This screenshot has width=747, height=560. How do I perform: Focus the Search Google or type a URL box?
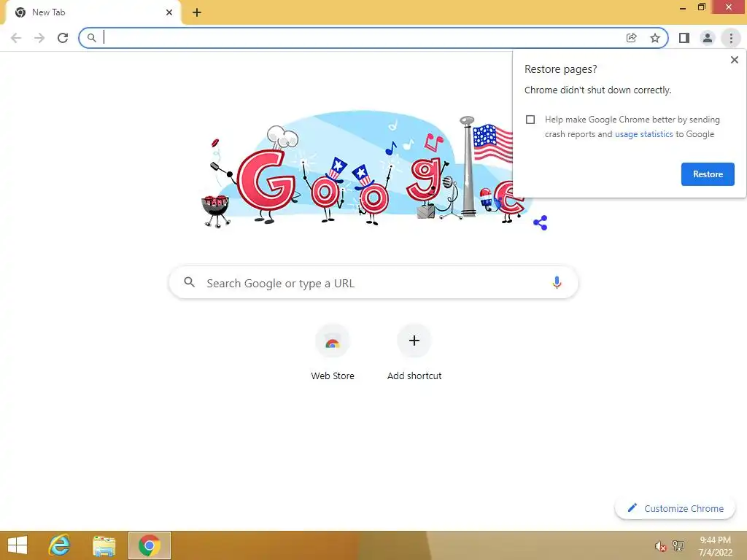pos(373,283)
